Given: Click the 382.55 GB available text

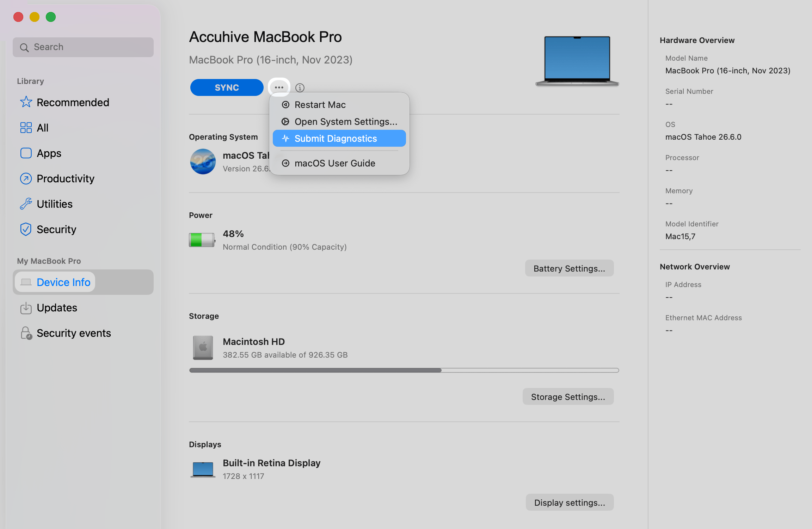Looking at the screenshot, I should [x=285, y=355].
